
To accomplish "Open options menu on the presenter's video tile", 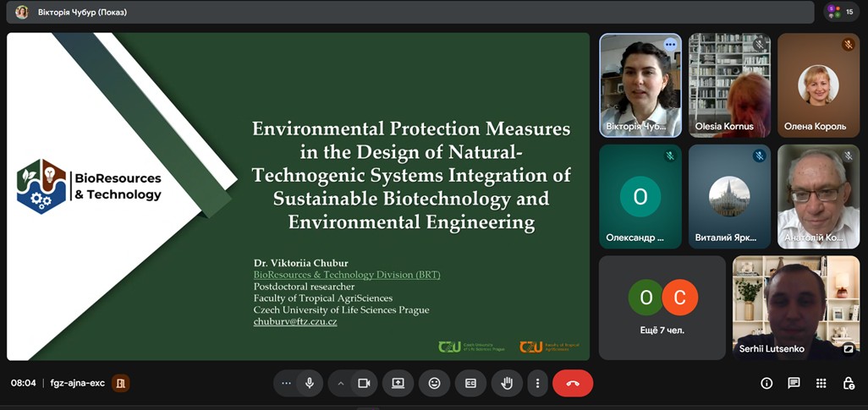I will click(670, 44).
